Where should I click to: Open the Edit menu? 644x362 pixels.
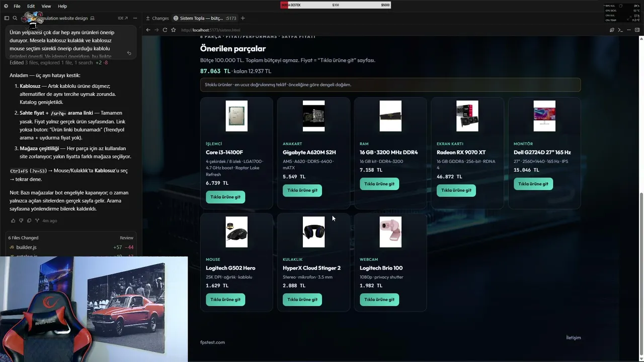tap(31, 6)
